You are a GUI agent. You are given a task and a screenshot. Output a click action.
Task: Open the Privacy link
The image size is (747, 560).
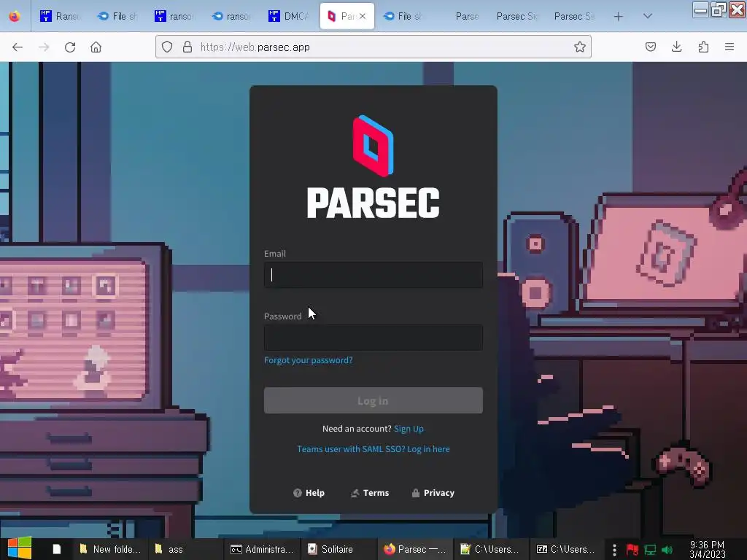point(433,493)
